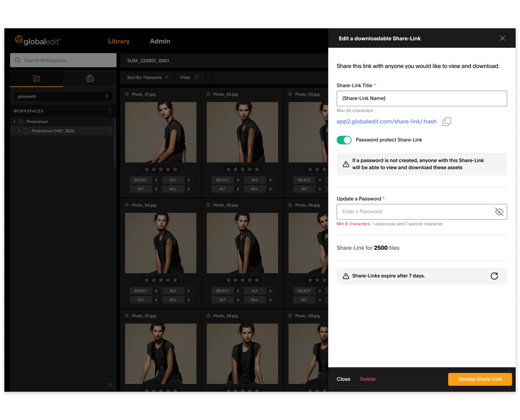Screen dimensions: 520x420
Task: Rate Photo_01.jpg five stars
Action: [x=175, y=169]
